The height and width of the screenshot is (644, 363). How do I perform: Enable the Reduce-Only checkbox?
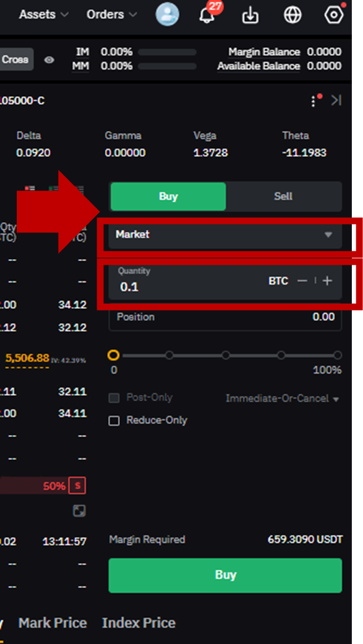[x=114, y=421]
